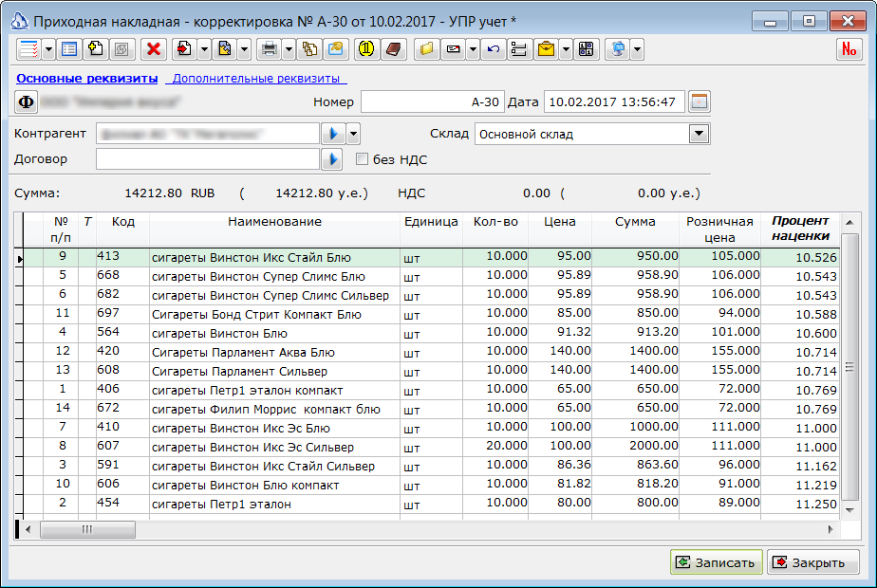
Task: Click the yellow circled number one icon
Action: [x=366, y=49]
